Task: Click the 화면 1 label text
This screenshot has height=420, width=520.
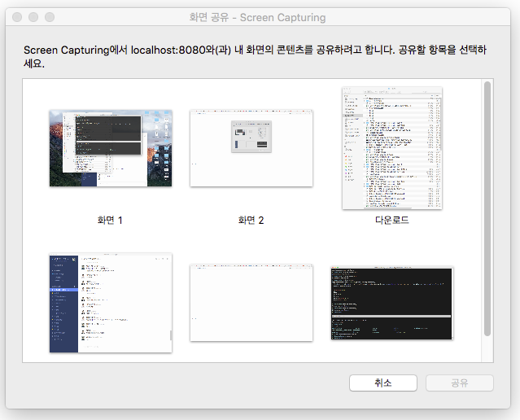Action: point(110,221)
